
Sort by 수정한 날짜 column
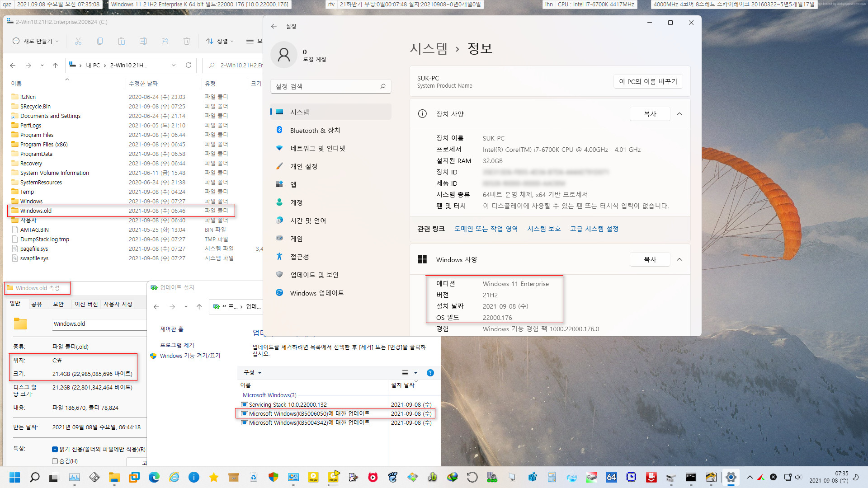[143, 84]
